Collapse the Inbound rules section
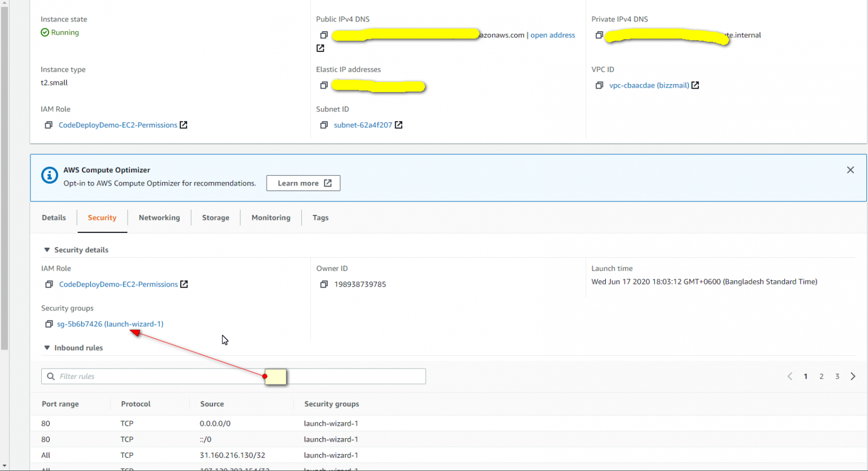Image resolution: width=868 pixels, height=471 pixels. [x=47, y=348]
